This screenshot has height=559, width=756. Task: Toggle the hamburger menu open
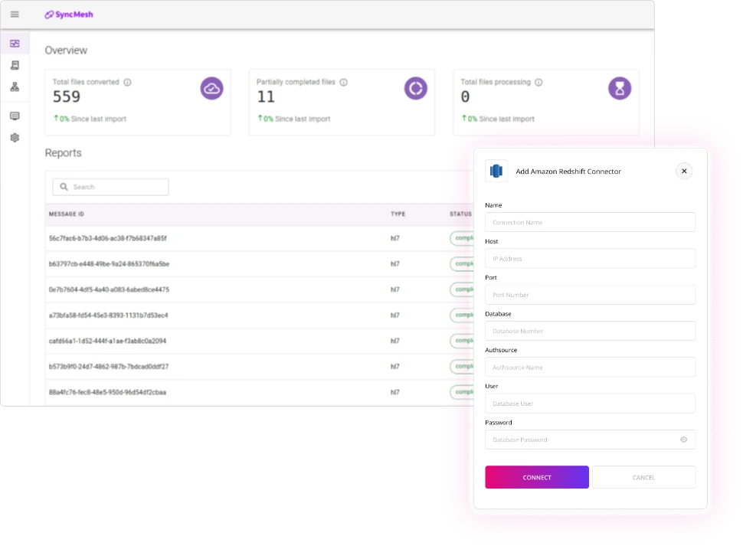tap(15, 14)
